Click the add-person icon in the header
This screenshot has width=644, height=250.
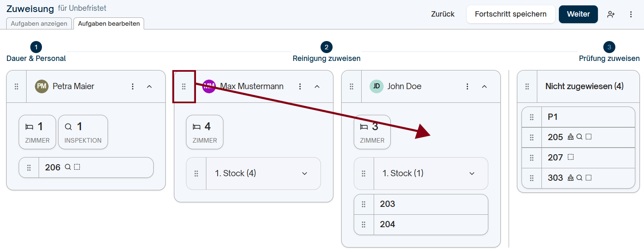click(x=611, y=14)
